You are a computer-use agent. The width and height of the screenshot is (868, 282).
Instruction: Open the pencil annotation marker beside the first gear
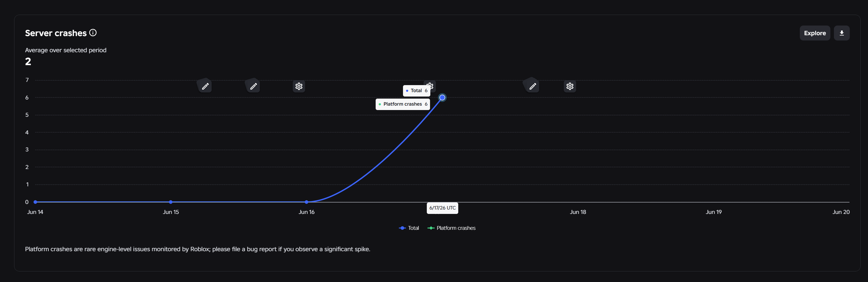point(253,86)
